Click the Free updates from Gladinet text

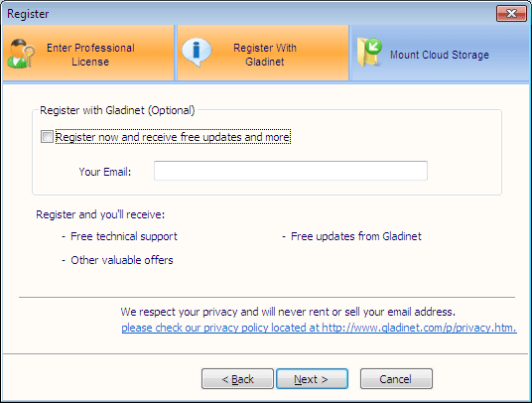click(x=356, y=236)
